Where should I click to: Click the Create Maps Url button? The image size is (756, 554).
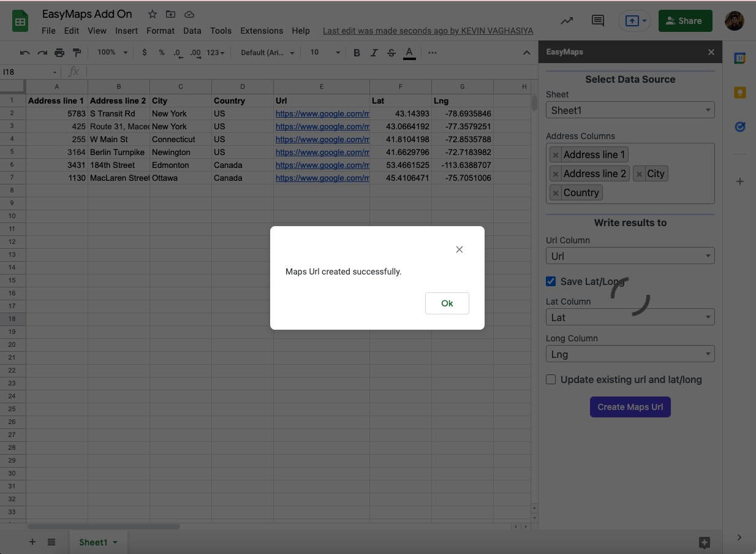click(630, 407)
